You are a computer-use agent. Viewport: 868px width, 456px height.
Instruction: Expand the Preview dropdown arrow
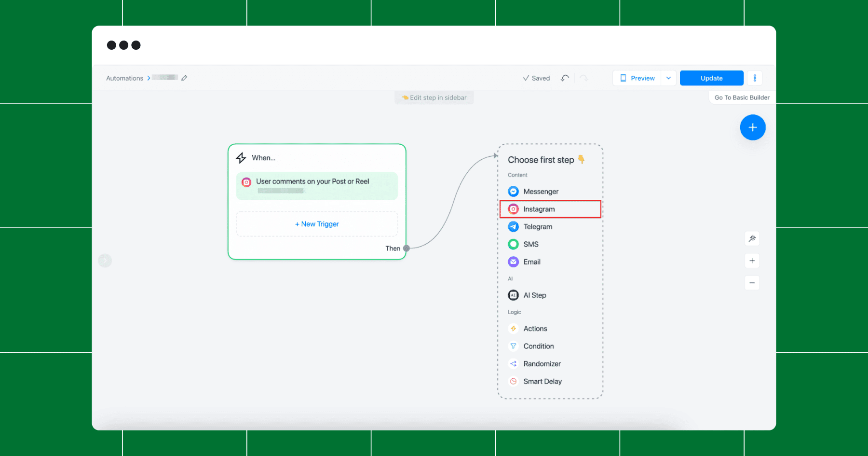tap(668, 78)
